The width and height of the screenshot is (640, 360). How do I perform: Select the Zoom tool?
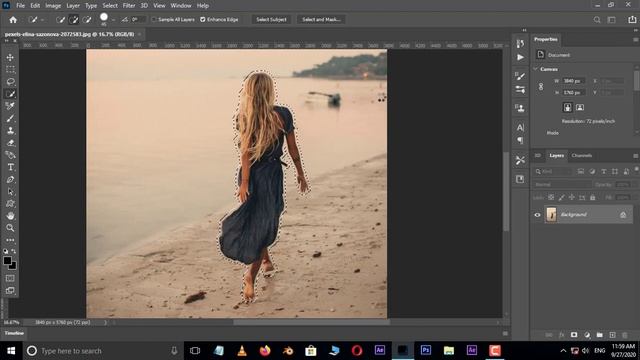point(10,228)
